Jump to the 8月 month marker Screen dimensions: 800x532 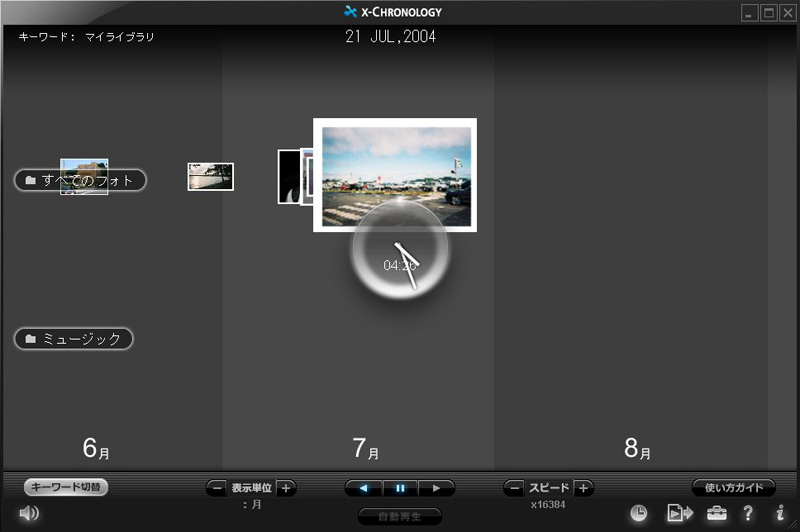pyautogui.click(x=637, y=449)
